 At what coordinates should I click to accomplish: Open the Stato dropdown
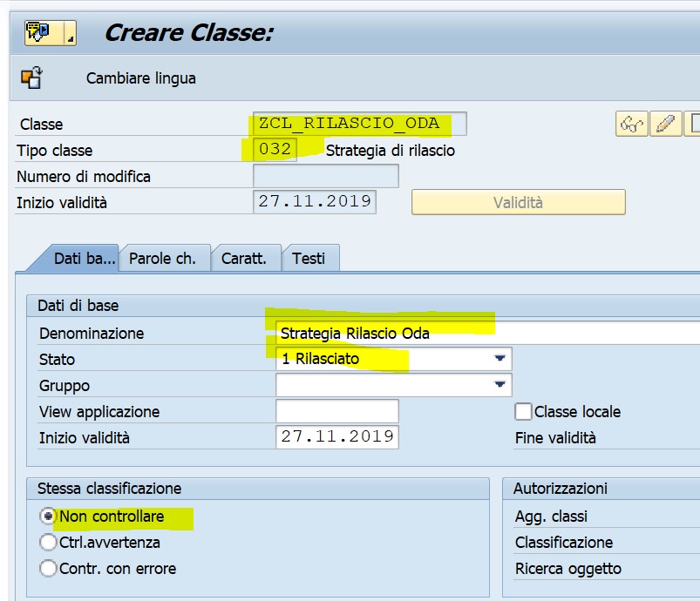(500, 359)
